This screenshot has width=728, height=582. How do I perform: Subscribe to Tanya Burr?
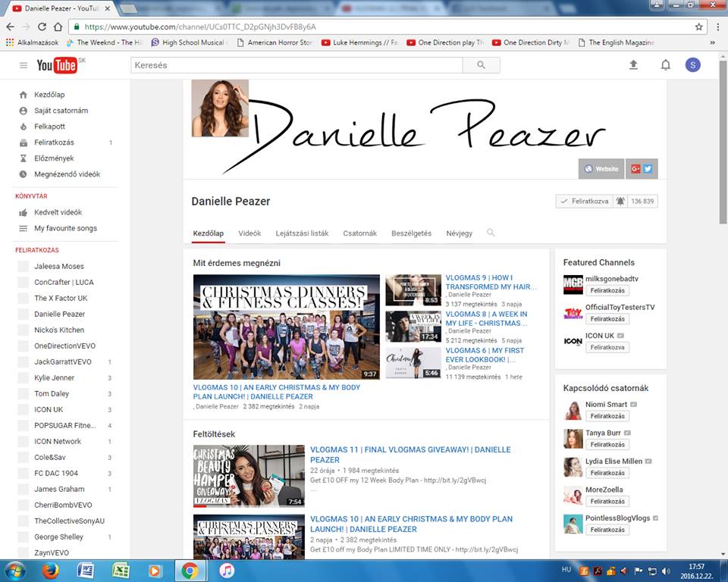click(607, 445)
